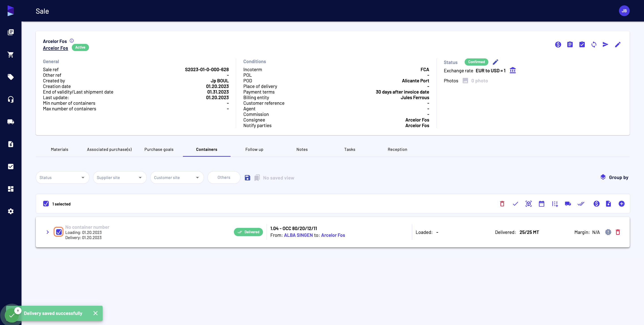Viewport: 644px width, 325px height.
Task: Click the Others filter button
Action: [x=224, y=177]
